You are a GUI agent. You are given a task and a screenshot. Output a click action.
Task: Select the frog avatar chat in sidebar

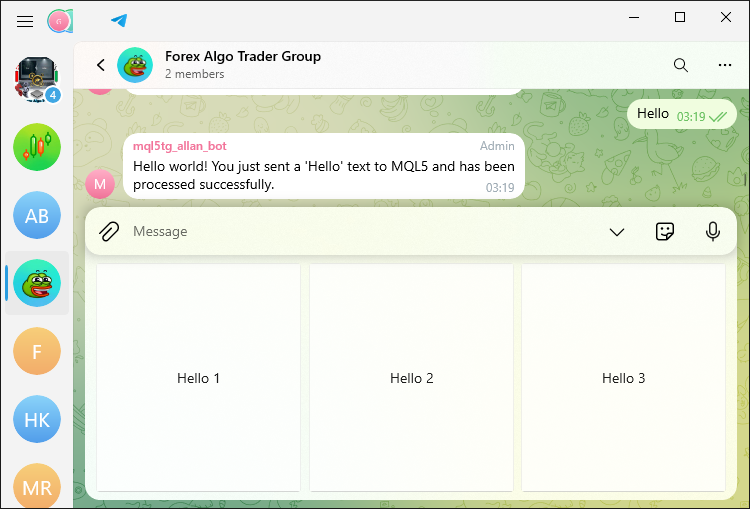tap(37, 283)
